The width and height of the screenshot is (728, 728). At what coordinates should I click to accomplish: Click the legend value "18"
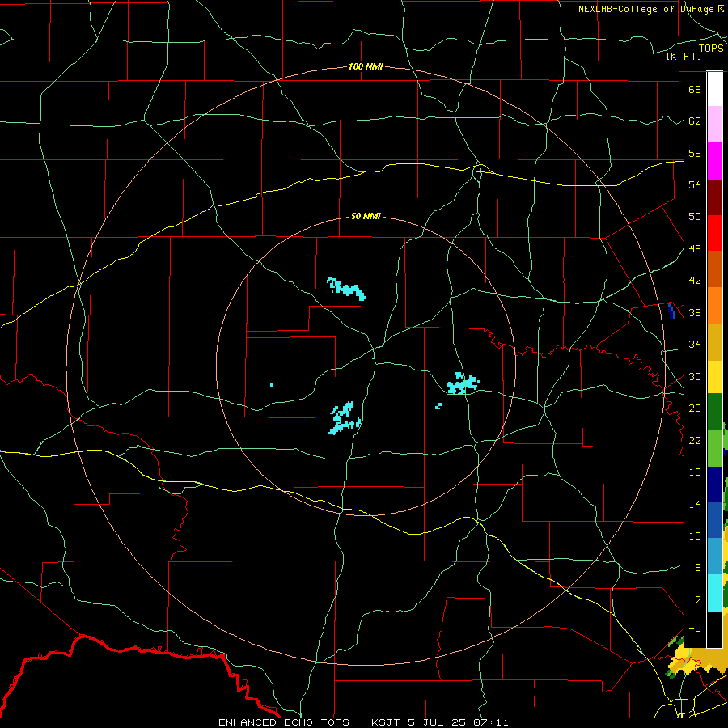(x=695, y=472)
